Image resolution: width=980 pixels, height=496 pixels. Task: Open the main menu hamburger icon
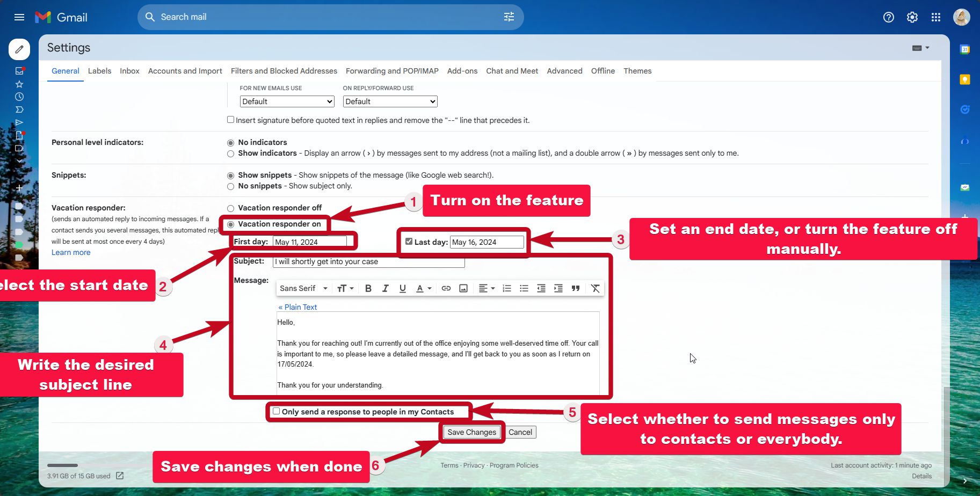click(19, 17)
